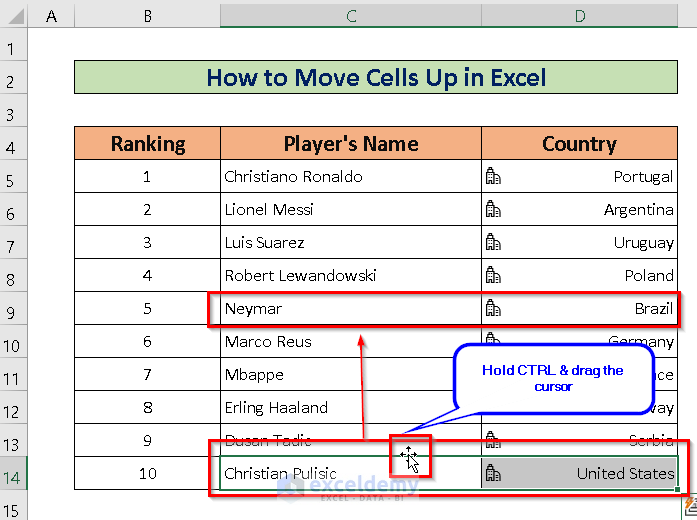Click the Uruguay country text

click(x=644, y=243)
